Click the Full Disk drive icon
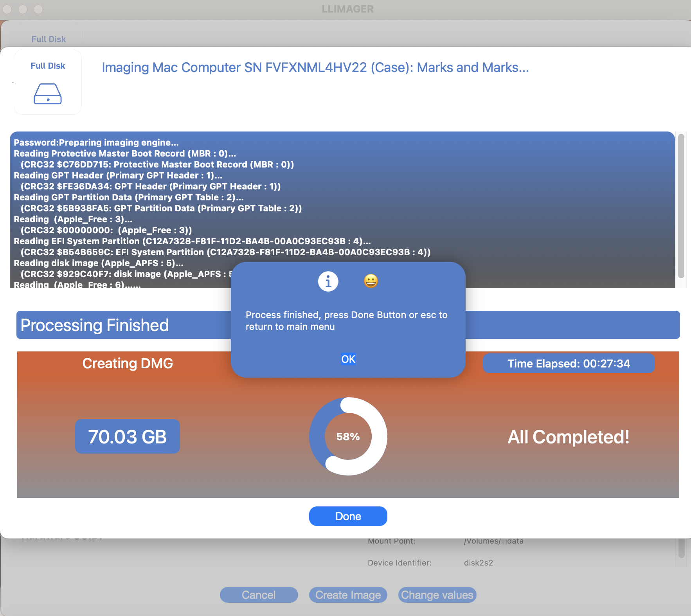This screenshot has height=616, width=691. (x=48, y=94)
